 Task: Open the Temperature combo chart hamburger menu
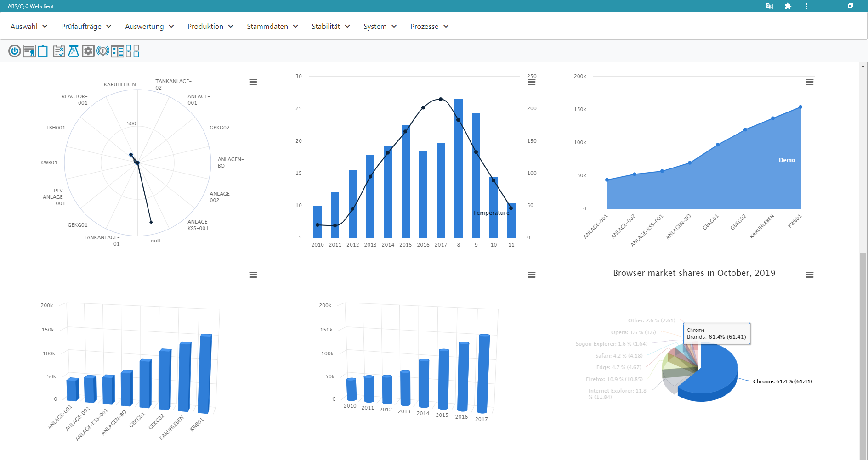tap(532, 82)
